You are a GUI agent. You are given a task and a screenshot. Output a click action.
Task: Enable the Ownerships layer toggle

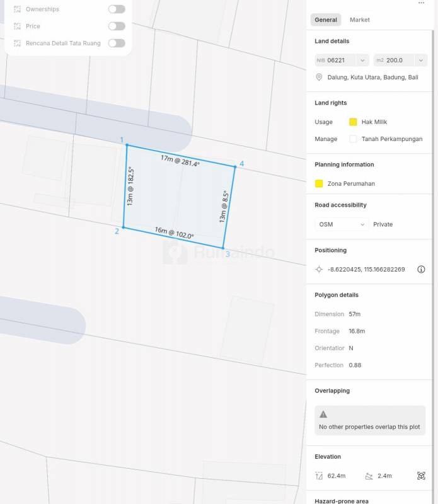pos(117,9)
